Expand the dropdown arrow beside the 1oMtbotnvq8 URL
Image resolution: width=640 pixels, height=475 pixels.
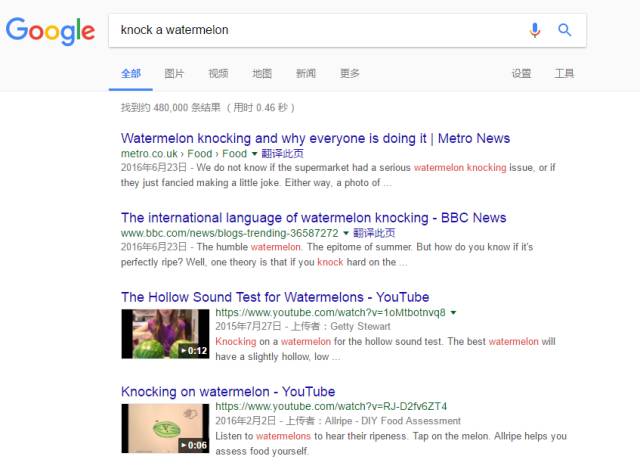point(453,313)
